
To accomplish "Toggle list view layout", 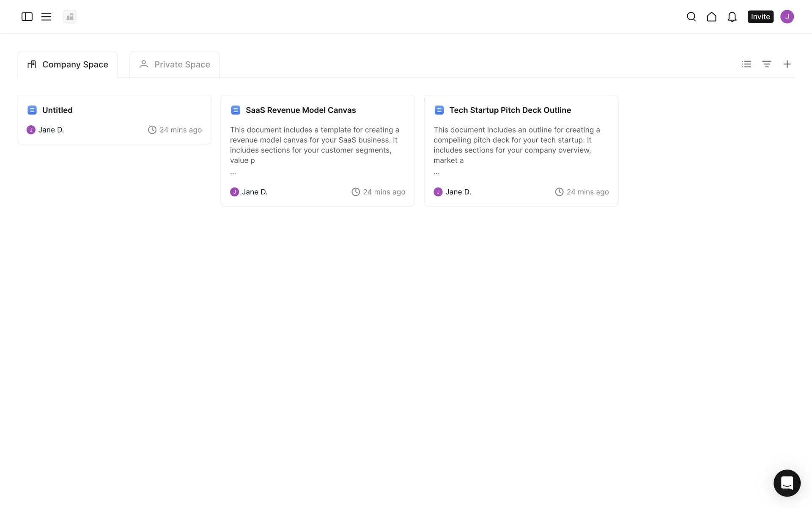I will 746,64.
